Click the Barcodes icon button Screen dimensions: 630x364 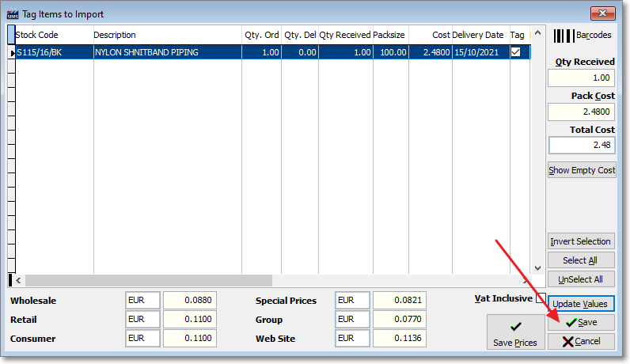click(x=582, y=36)
